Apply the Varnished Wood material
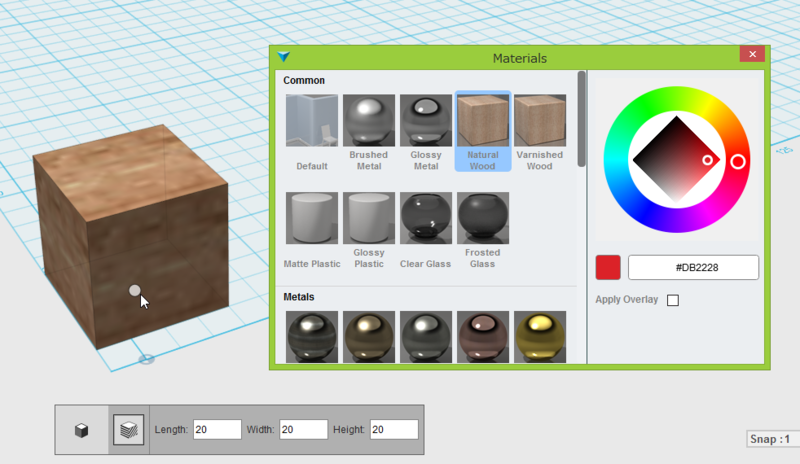 [x=540, y=120]
